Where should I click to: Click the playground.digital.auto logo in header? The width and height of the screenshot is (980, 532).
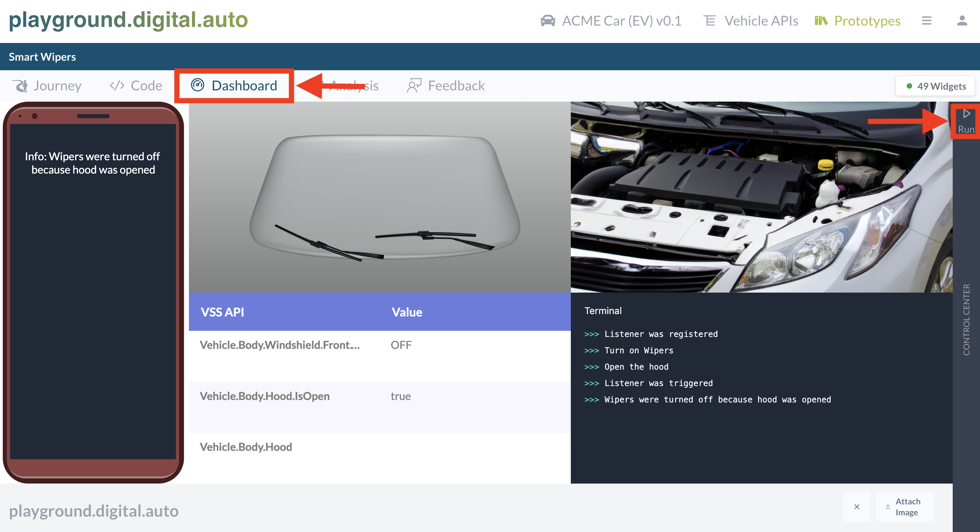pos(128,20)
